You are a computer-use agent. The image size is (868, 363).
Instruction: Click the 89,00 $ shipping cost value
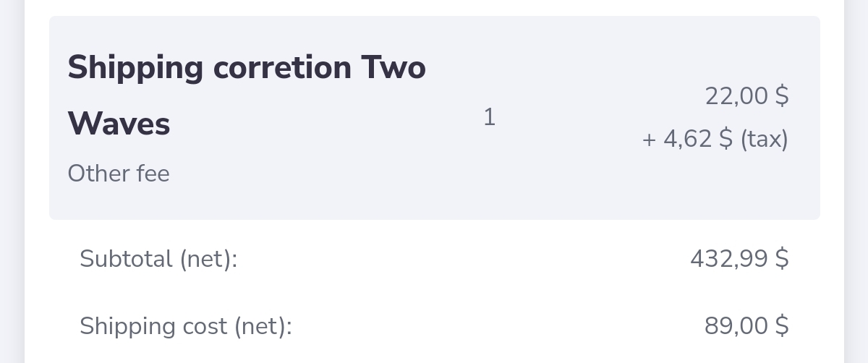point(746,326)
